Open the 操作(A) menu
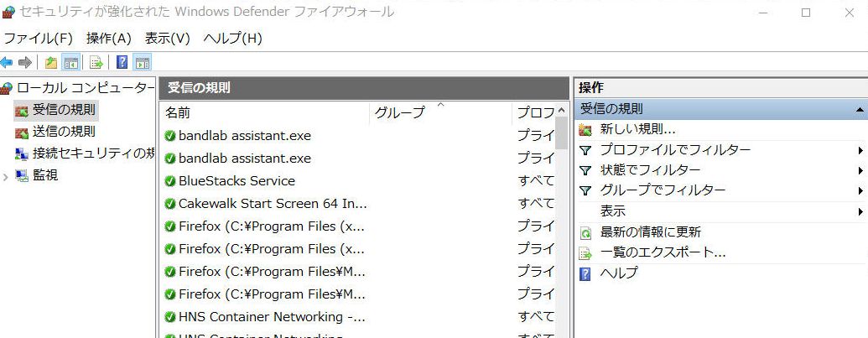 pyautogui.click(x=108, y=39)
